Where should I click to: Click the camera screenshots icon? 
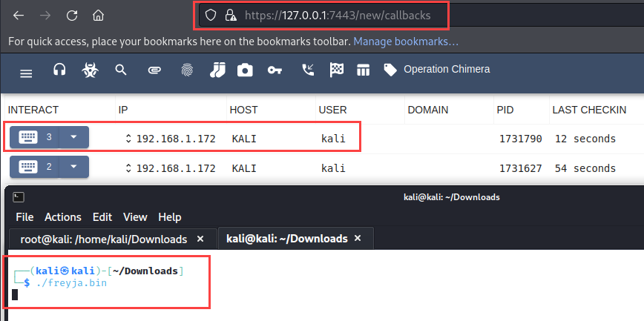tap(245, 70)
